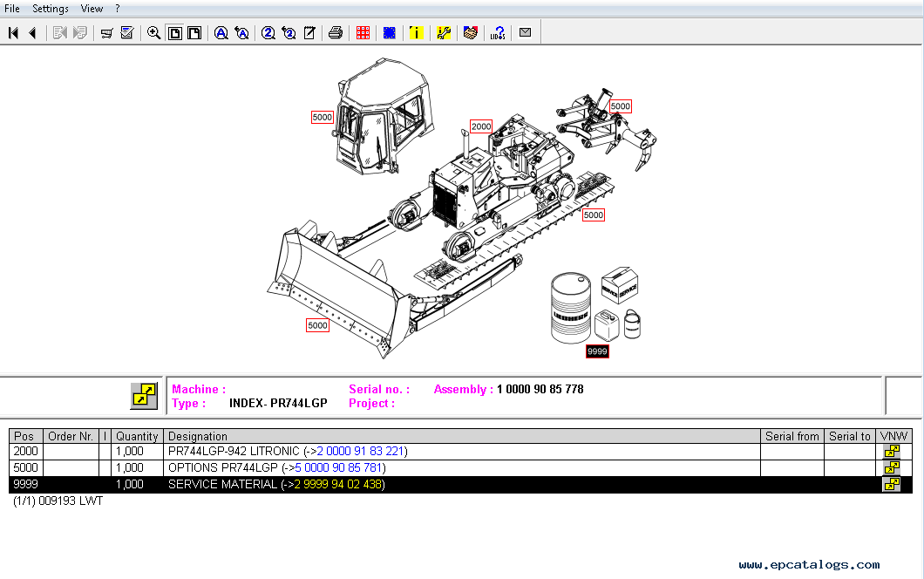Print using the printer icon
Viewport: 924px width, 579px height.
(x=336, y=33)
